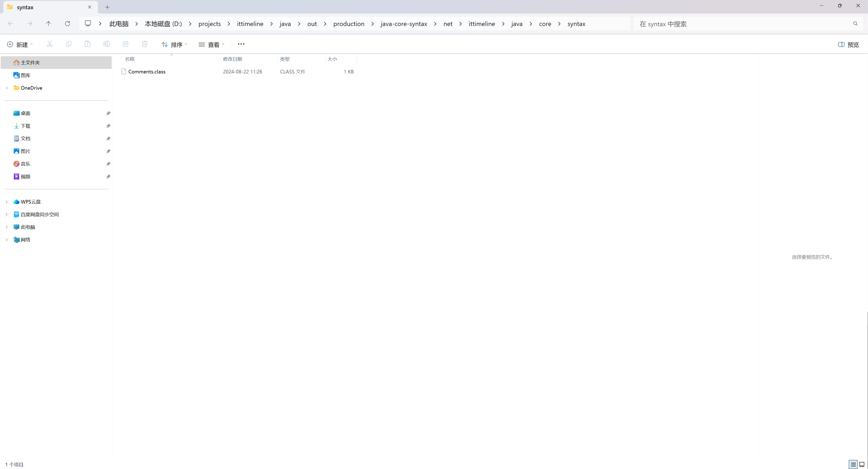868x469 pixels.
Task: Click the syntax search input field
Action: click(741, 24)
